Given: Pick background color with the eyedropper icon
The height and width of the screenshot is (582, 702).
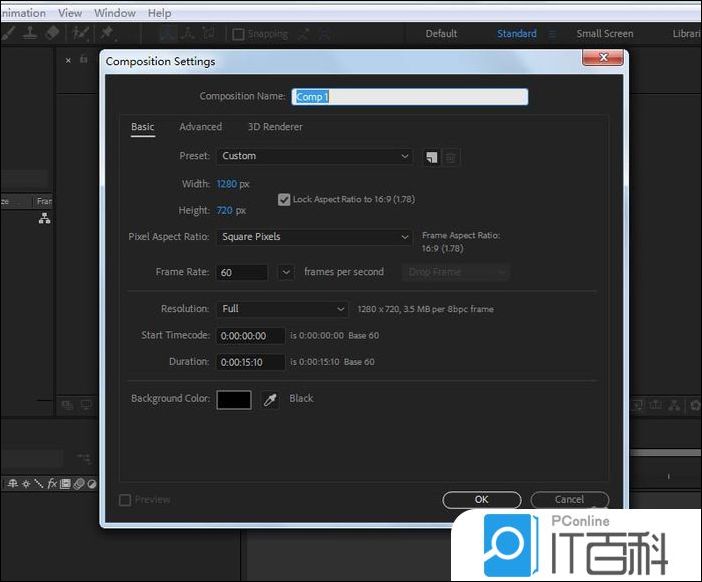Looking at the screenshot, I should pyautogui.click(x=270, y=399).
